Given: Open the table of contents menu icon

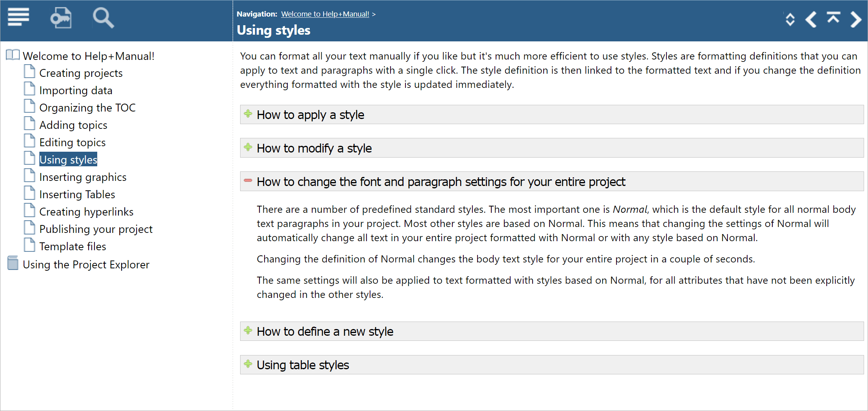Looking at the screenshot, I should [19, 17].
